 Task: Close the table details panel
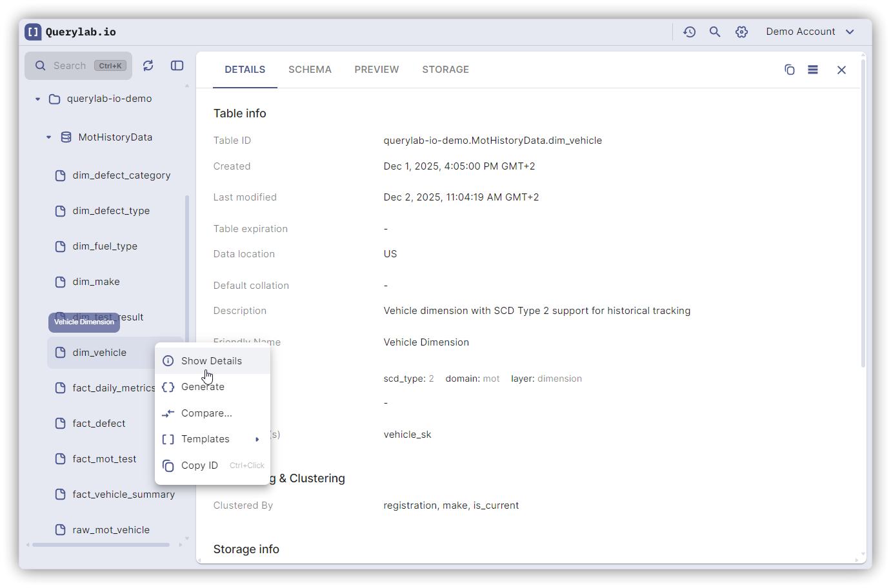pos(841,70)
